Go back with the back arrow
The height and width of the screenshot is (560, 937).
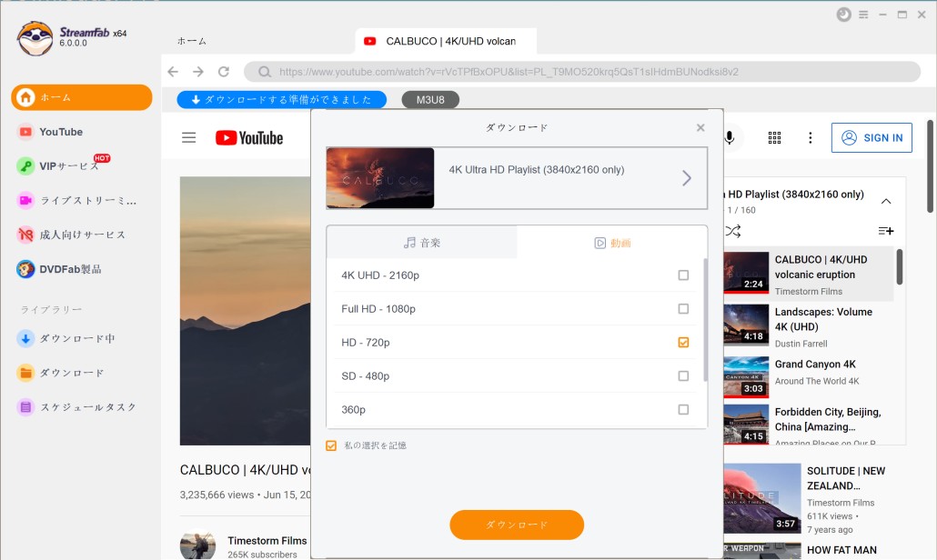coord(173,72)
